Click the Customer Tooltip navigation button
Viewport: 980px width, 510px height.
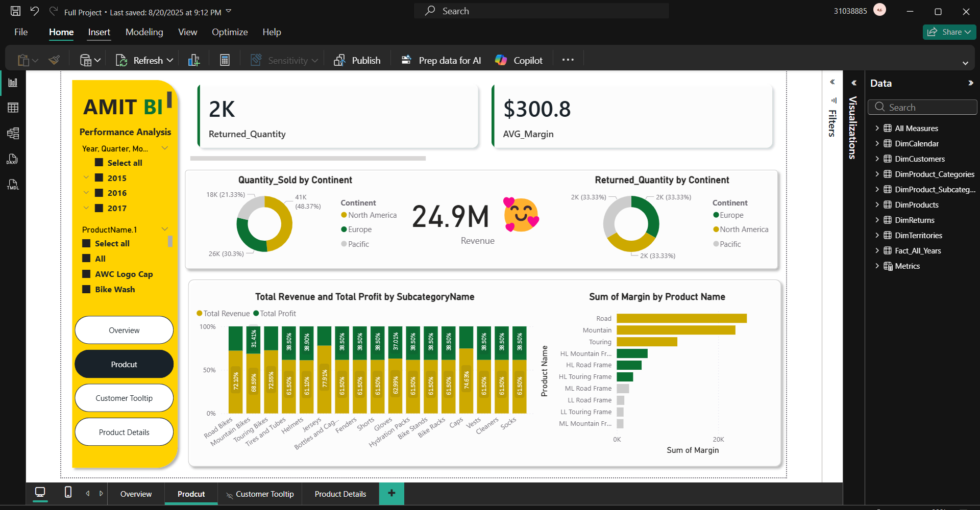124,398
